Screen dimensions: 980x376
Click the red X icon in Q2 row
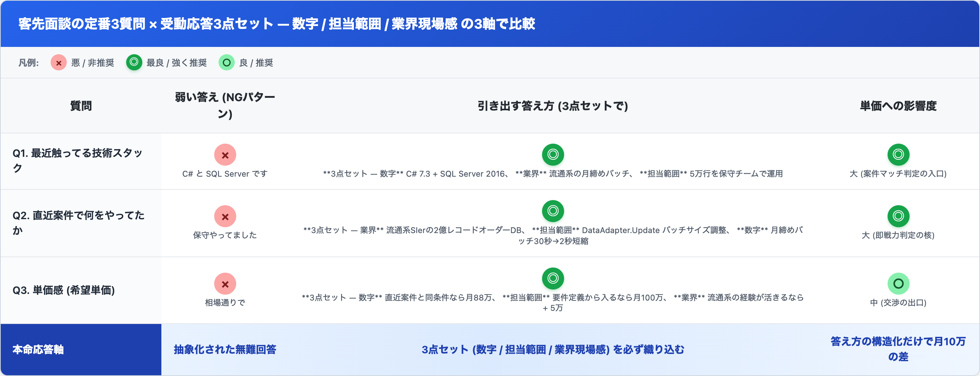tap(225, 216)
